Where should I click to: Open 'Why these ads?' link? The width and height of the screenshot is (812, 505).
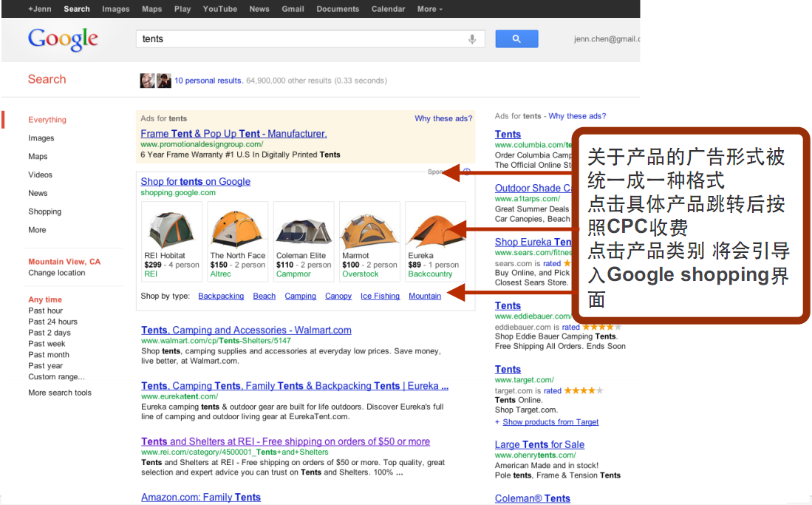443,118
